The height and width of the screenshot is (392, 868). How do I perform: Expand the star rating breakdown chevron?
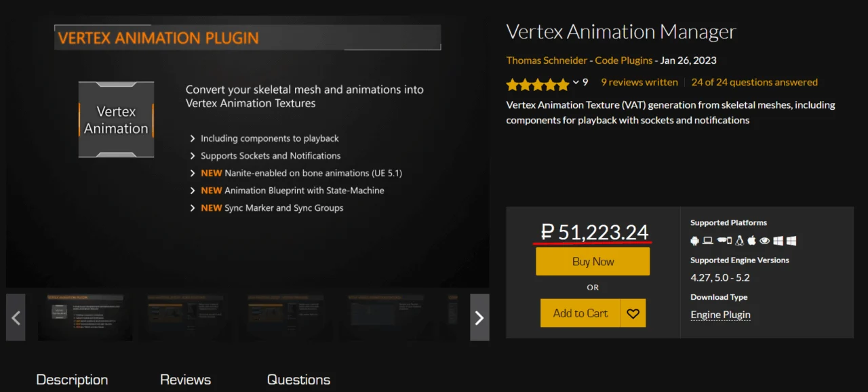[x=576, y=82]
